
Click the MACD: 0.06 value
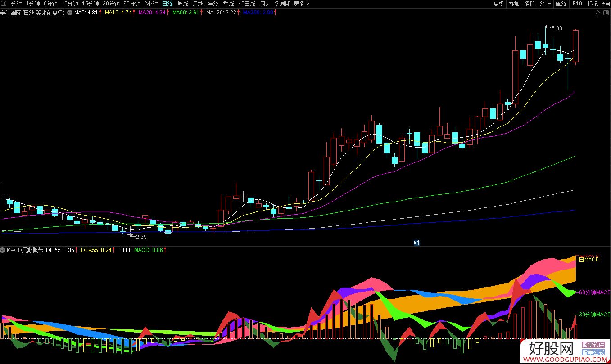point(149,250)
